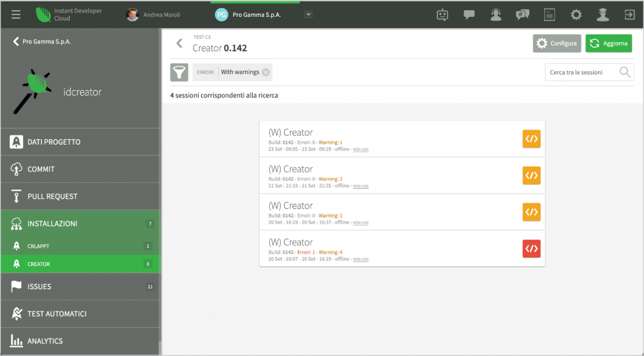The height and width of the screenshot is (356, 644).
Task: Click the Issues badge count 11
Action: click(x=150, y=287)
